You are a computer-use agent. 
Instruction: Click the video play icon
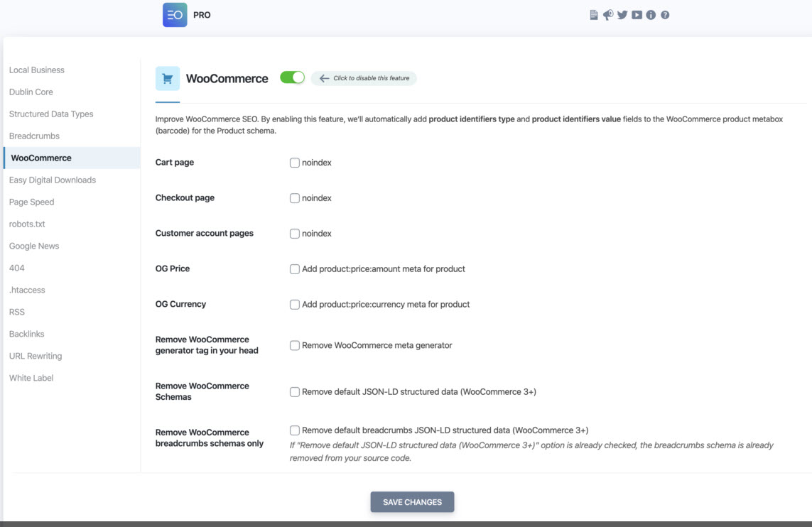tap(637, 15)
